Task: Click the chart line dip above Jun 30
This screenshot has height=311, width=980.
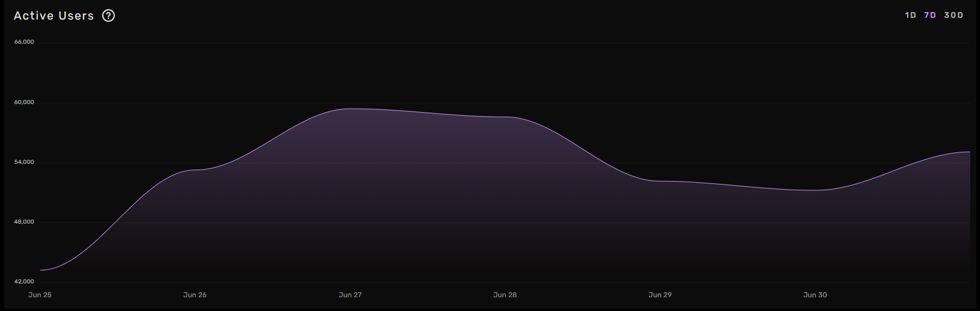Action: point(815,190)
